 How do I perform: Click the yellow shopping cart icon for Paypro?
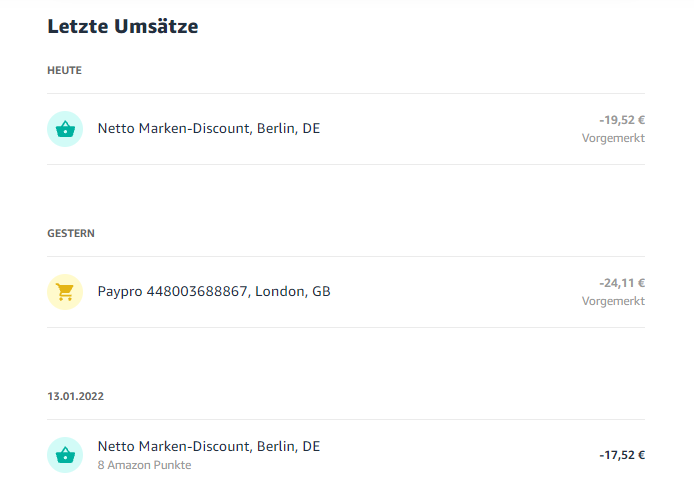65,291
